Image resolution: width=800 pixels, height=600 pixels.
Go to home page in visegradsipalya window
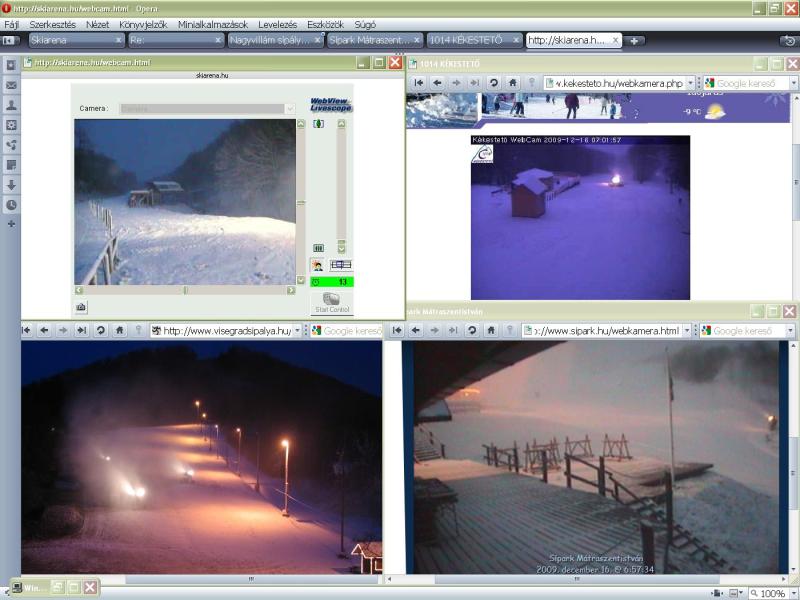click(x=119, y=330)
